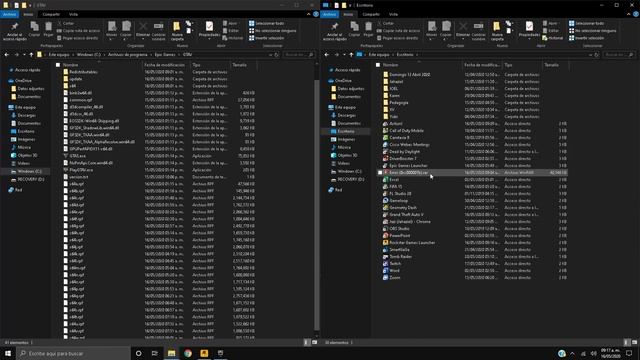The height and width of the screenshot is (360, 640).
Task: Click the Copiar icon in left window ribbon
Action: [x=34, y=29]
